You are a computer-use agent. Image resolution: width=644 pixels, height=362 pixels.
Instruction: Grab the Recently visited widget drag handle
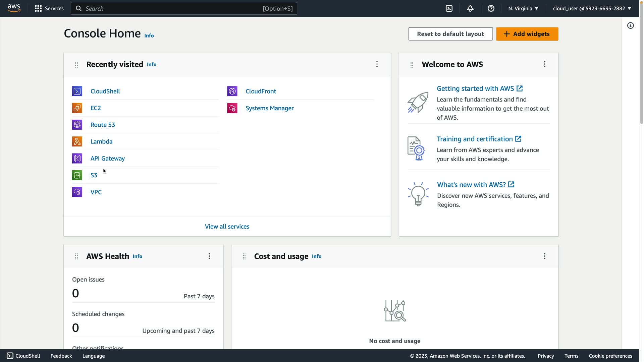tap(76, 64)
